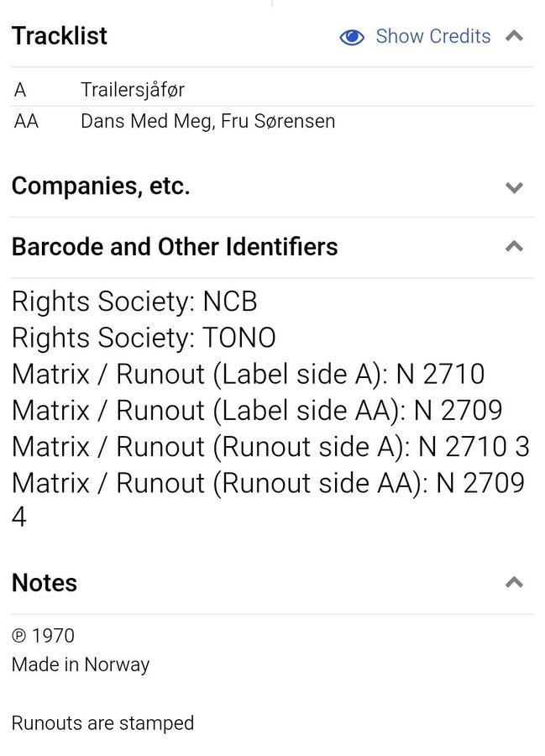Image resolution: width=545 pixels, height=756 pixels.
Task: Click the ℗ 1970 note text
Action: [x=43, y=636]
